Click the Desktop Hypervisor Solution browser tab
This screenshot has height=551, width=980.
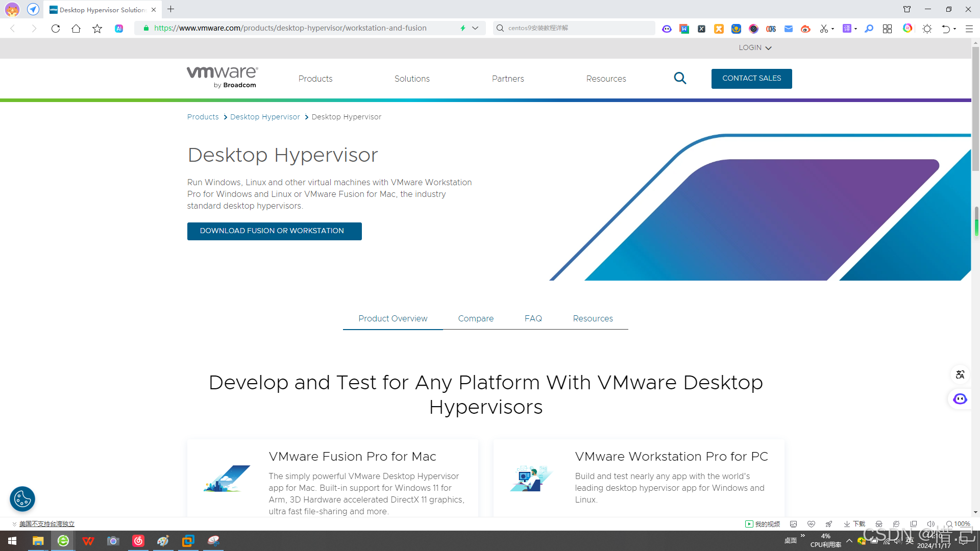pos(102,10)
